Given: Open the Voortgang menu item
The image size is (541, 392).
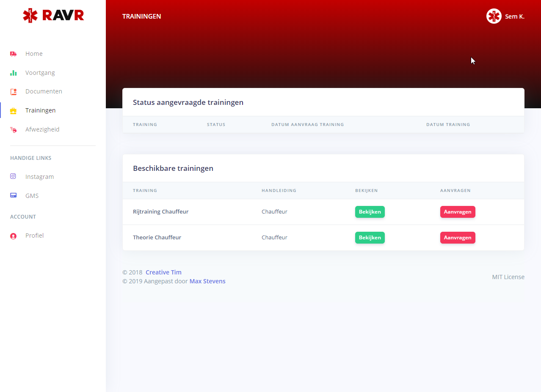Looking at the screenshot, I should point(40,73).
